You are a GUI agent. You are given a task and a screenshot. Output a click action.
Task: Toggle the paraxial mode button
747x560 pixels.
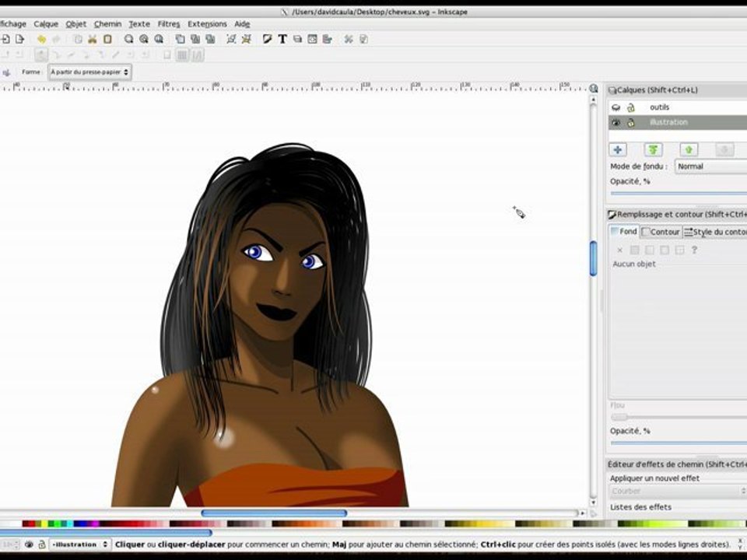click(197, 55)
